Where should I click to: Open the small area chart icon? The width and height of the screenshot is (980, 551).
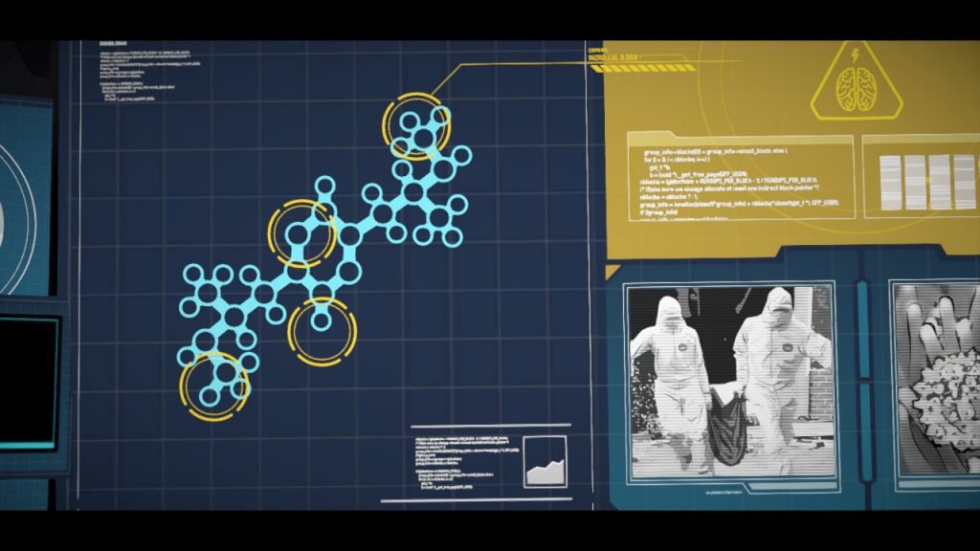coord(545,462)
